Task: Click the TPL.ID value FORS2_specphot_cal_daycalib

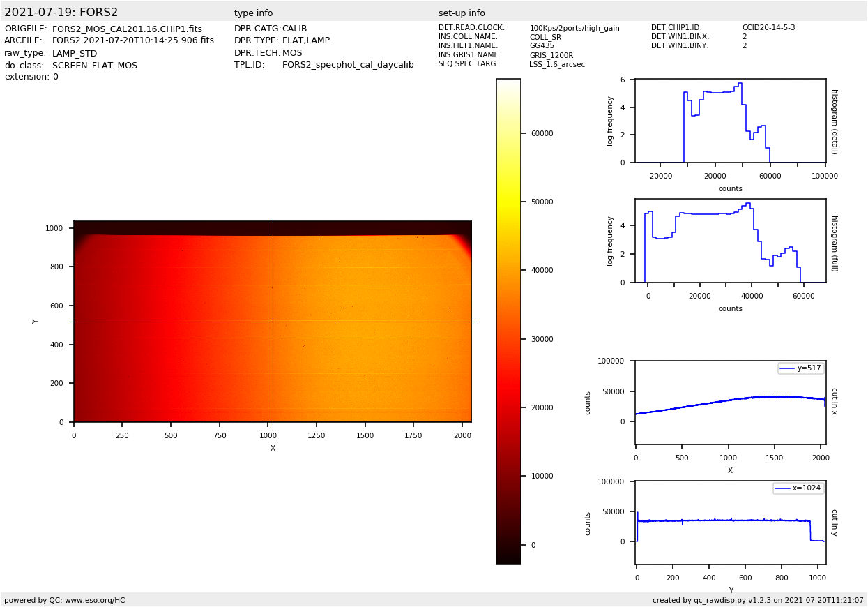Action: pyautogui.click(x=348, y=65)
